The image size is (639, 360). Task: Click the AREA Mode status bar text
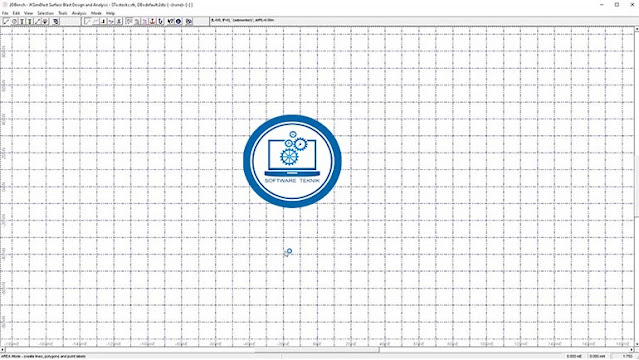point(43,356)
